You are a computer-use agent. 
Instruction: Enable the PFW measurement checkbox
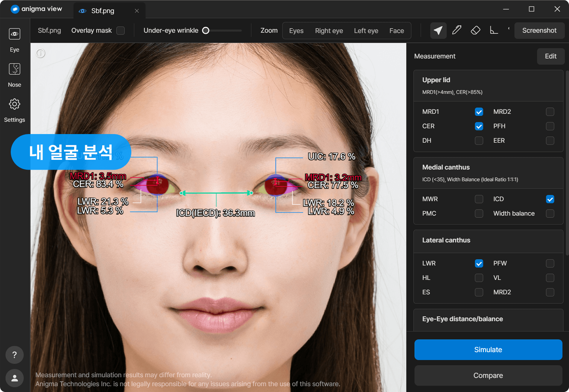(550, 263)
